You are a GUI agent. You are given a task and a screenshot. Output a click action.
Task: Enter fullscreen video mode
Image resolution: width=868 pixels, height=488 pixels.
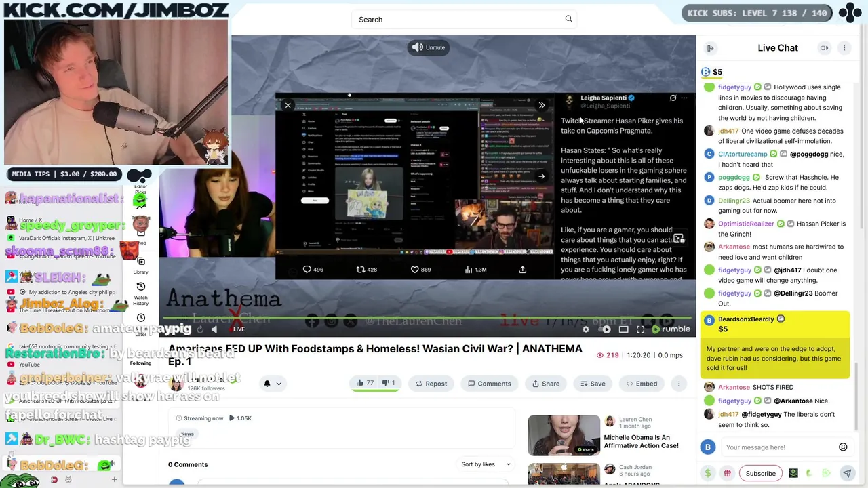[x=640, y=329]
